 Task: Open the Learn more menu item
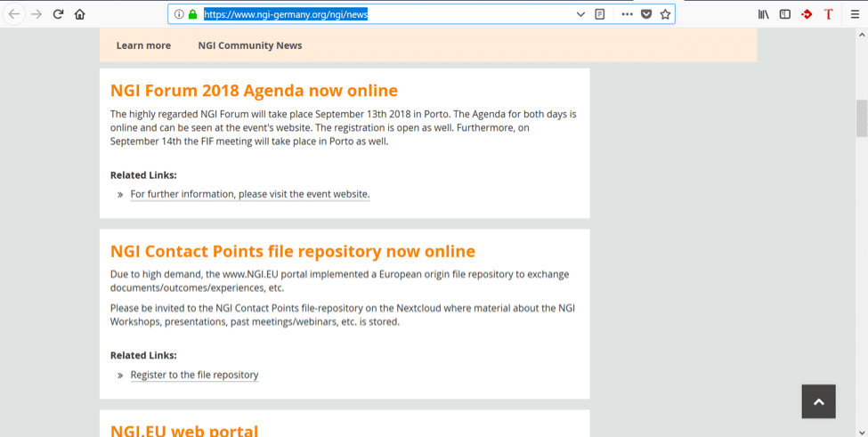(143, 45)
